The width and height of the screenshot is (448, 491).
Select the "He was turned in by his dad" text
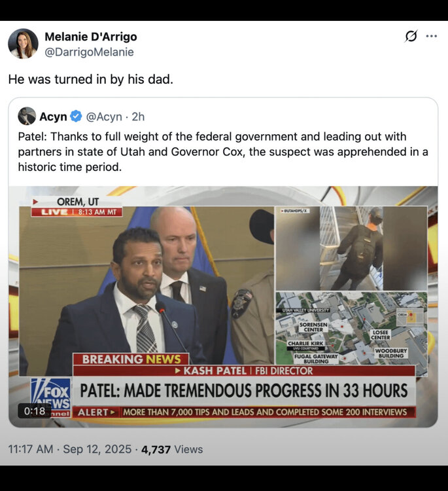[x=91, y=79]
